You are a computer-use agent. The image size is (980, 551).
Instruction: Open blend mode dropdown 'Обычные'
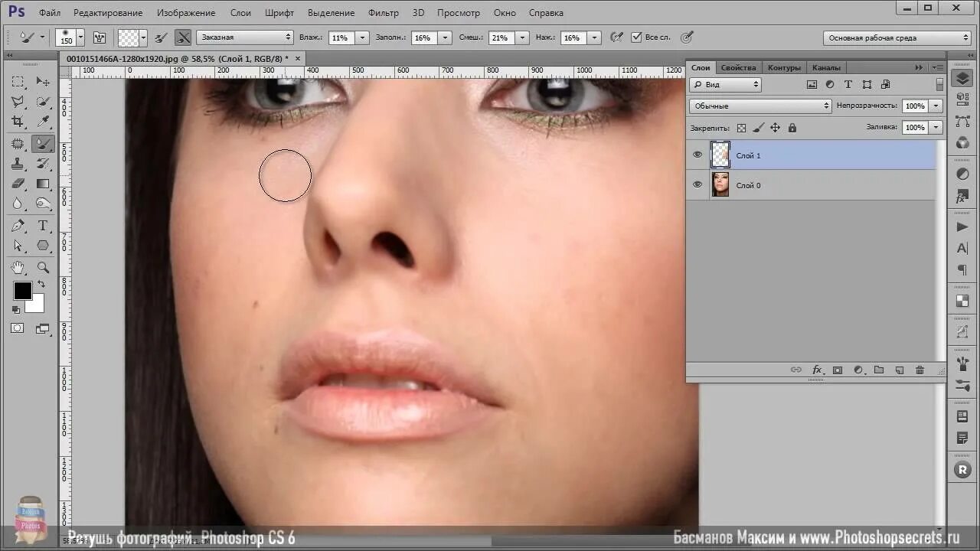(x=759, y=106)
